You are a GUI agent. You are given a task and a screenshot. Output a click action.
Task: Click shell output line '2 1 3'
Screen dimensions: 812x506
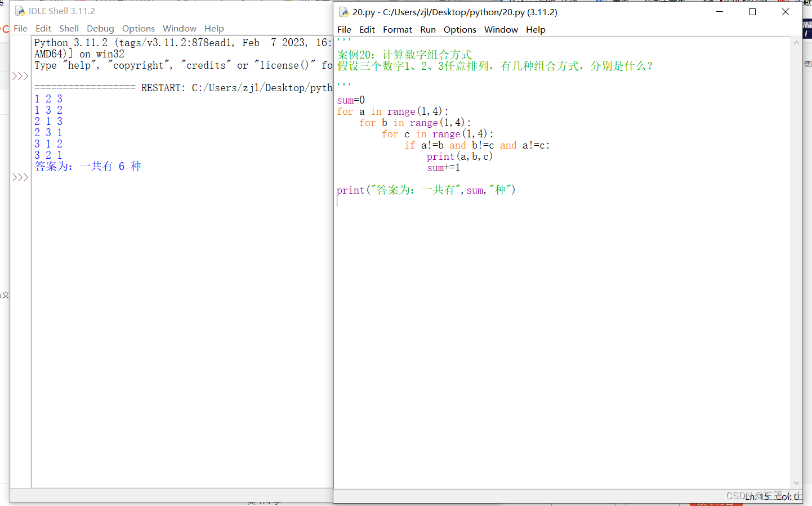tap(48, 121)
